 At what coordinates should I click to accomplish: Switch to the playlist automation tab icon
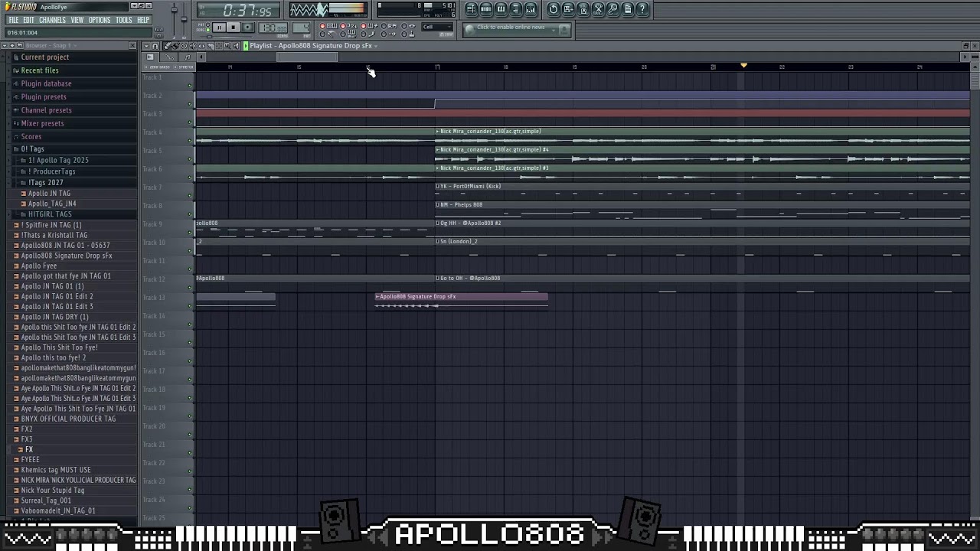168,57
